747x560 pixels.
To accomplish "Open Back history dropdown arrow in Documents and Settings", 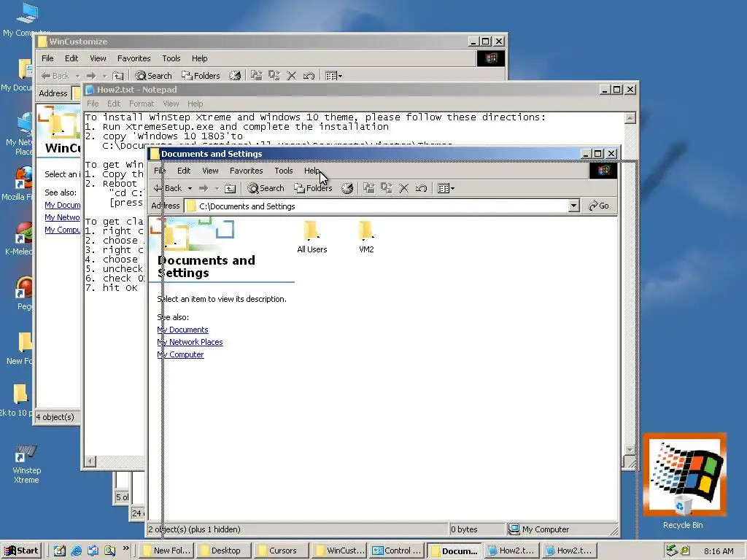I will click(x=190, y=189).
